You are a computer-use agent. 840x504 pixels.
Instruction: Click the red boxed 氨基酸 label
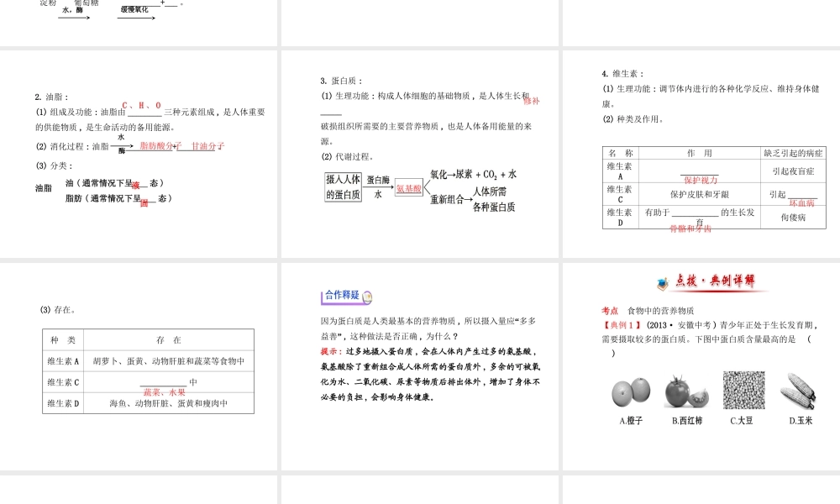point(409,188)
